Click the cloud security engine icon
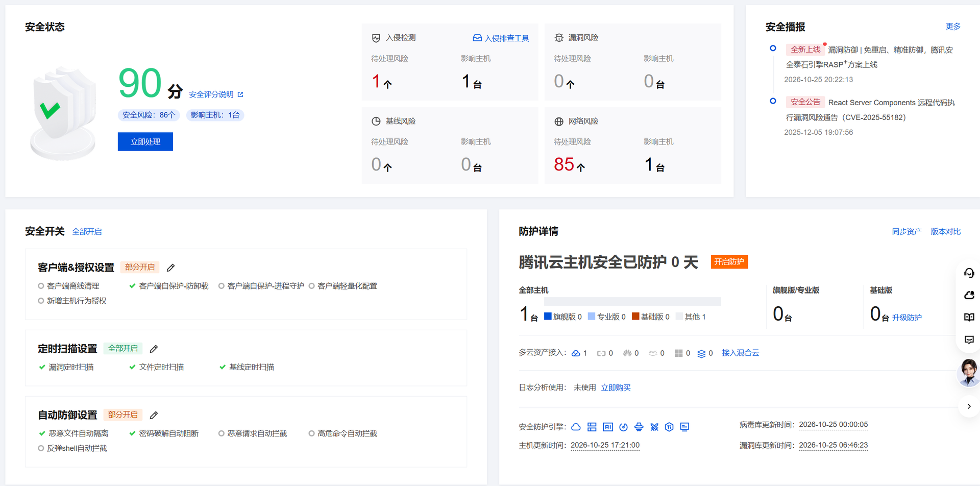Viewport: 980px width, 486px height. (576, 427)
